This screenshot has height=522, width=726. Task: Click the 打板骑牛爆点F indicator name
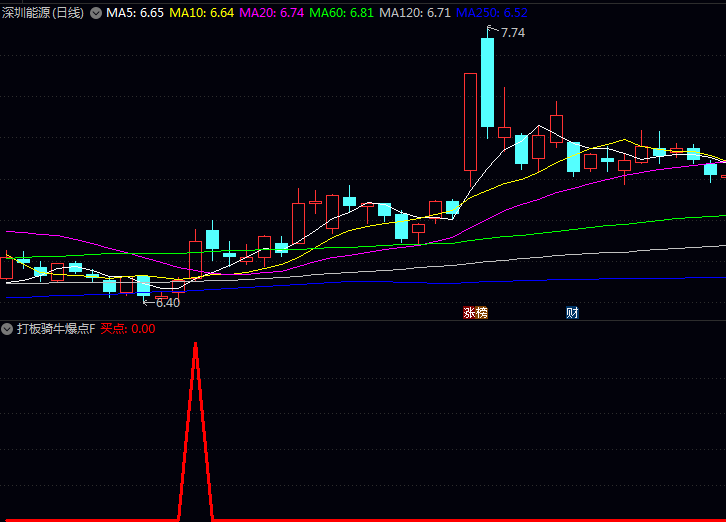tap(55, 328)
